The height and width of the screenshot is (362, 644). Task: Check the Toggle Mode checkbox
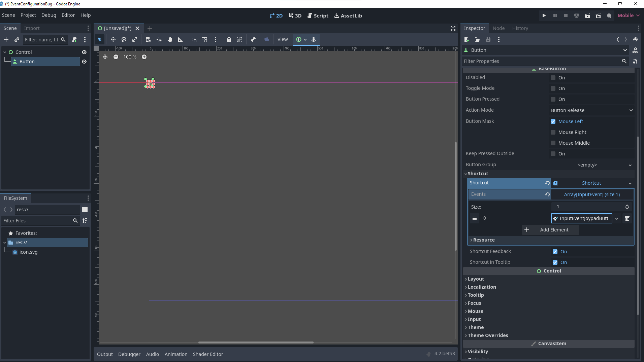553,88
